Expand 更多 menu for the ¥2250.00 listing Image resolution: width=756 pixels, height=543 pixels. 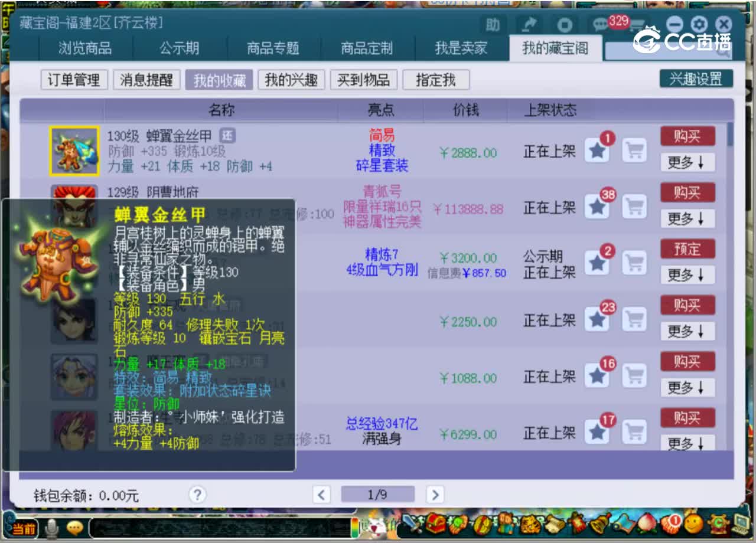[687, 331]
